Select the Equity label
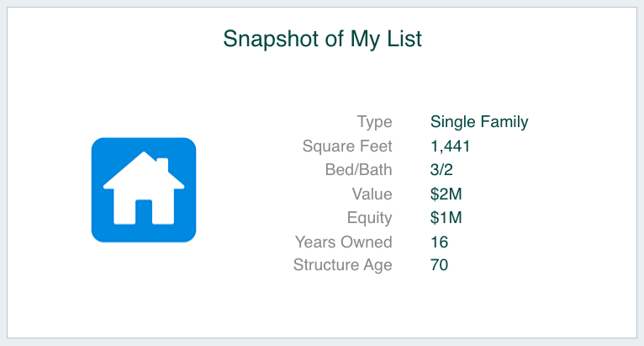644x346 pixels. [370, 218]
